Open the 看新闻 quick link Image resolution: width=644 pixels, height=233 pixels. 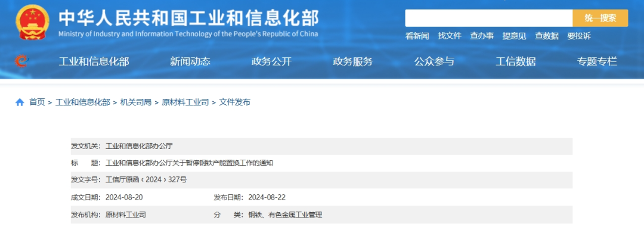(417, 36)
